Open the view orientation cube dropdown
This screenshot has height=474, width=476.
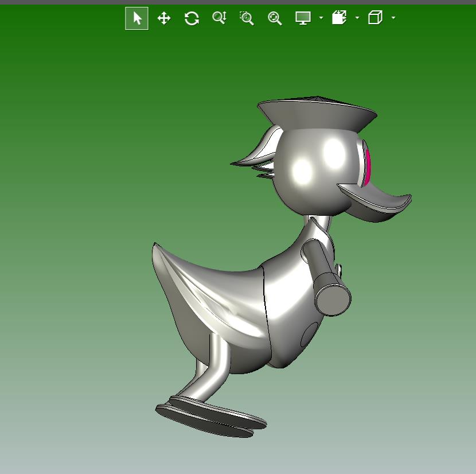393,18
